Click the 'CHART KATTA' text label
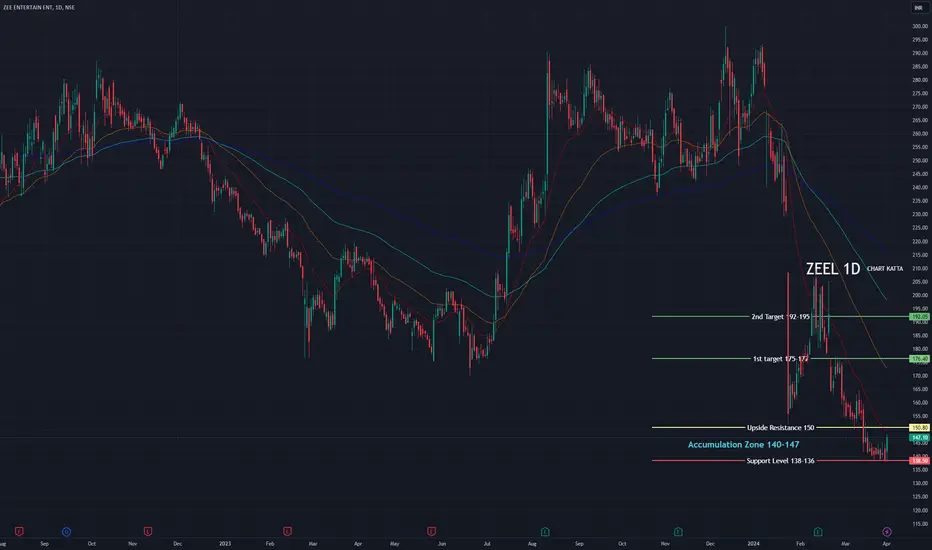The width and height of the screenshot is (932, 550). point(885,269)
